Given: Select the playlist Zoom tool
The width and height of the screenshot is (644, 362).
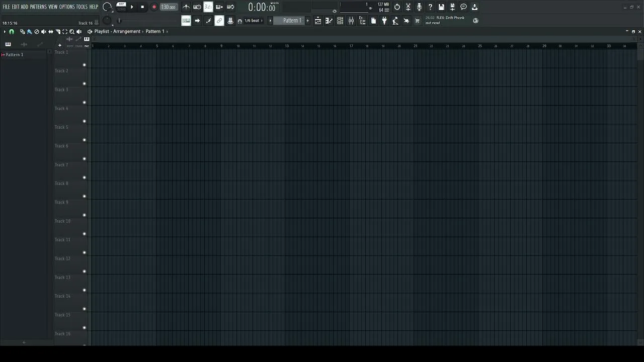Looking at the screenshot, I should pos(71,32).
